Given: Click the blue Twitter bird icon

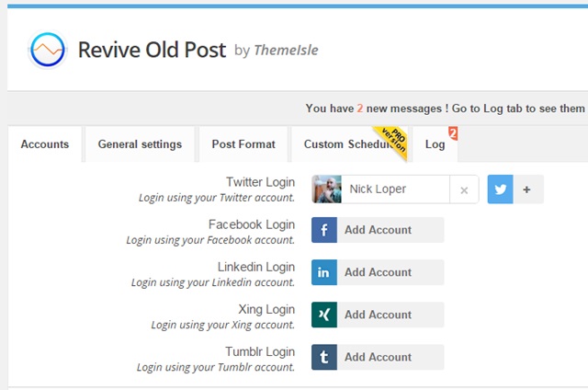Looking at the screenshot, I should pos(500,189).
